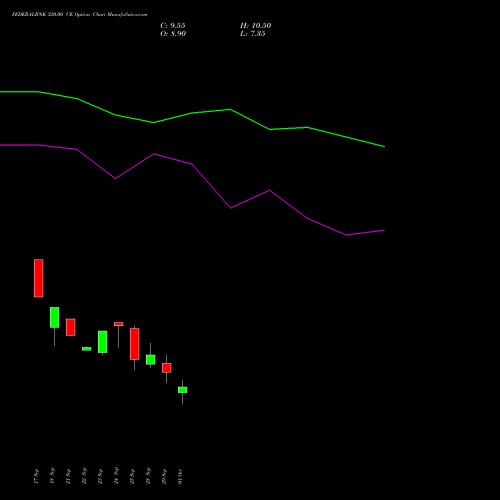
Task: Select the thin red candlestick above 24 Sep
Action: pos(119,324)
